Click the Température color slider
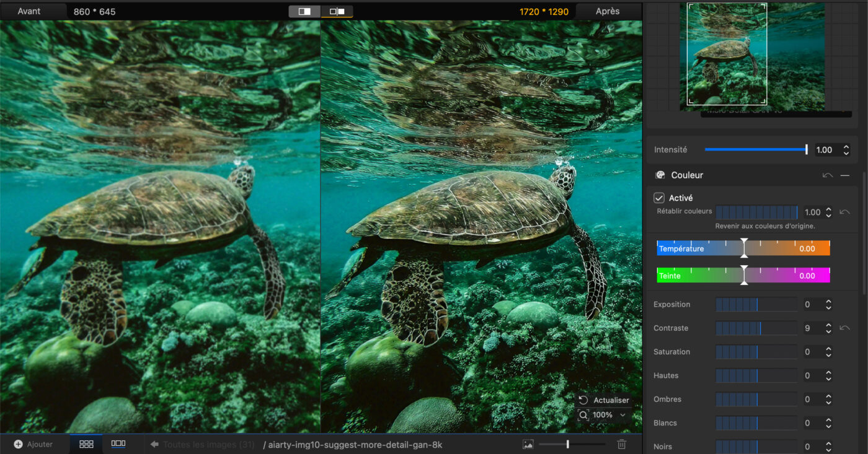 [x=743, y=248]
